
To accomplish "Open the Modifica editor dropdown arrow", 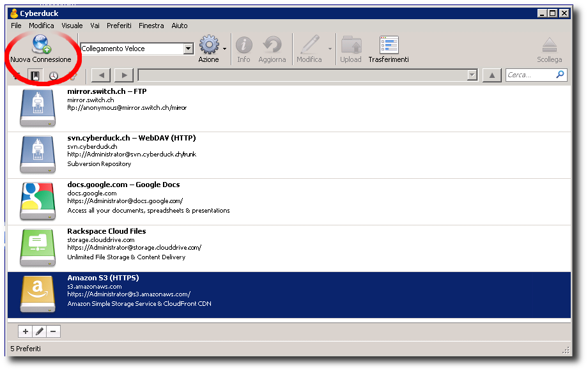I will (x=330, y=49).
